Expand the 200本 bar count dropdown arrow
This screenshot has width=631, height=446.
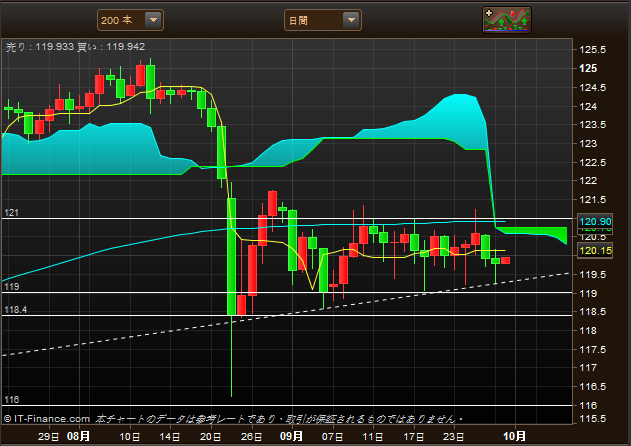(x=153, y=20)
